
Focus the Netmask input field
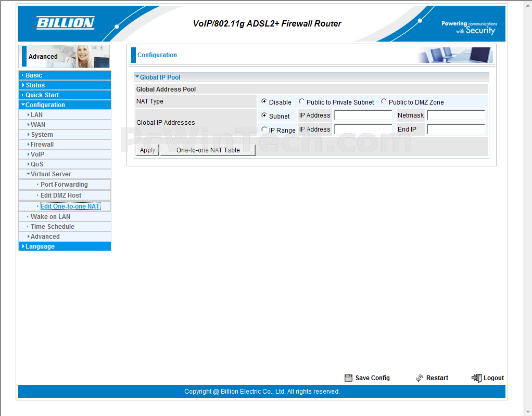pos(456,115)
